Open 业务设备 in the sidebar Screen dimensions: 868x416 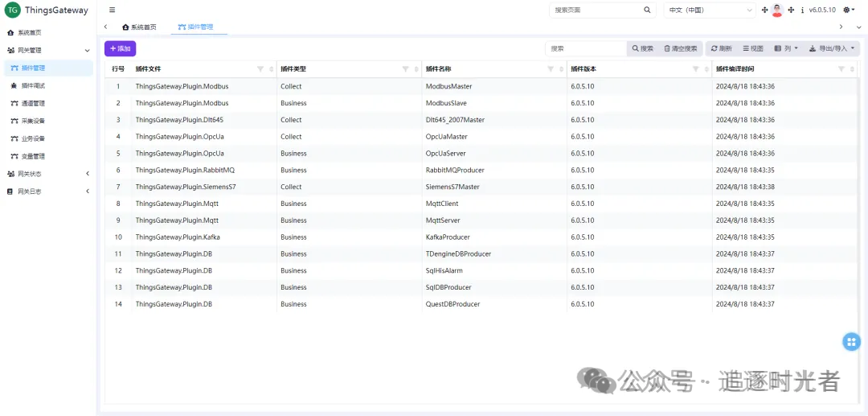[48, 138]
